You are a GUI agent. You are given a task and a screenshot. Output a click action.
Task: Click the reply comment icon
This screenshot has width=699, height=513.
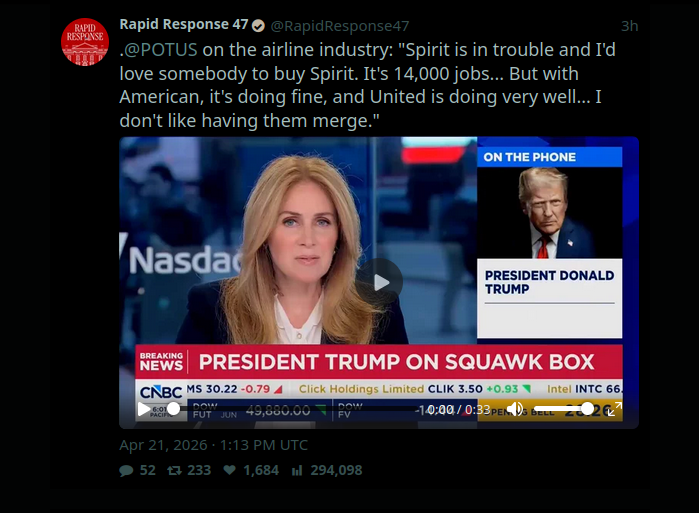pyautogui.click(x=126, y=470)
